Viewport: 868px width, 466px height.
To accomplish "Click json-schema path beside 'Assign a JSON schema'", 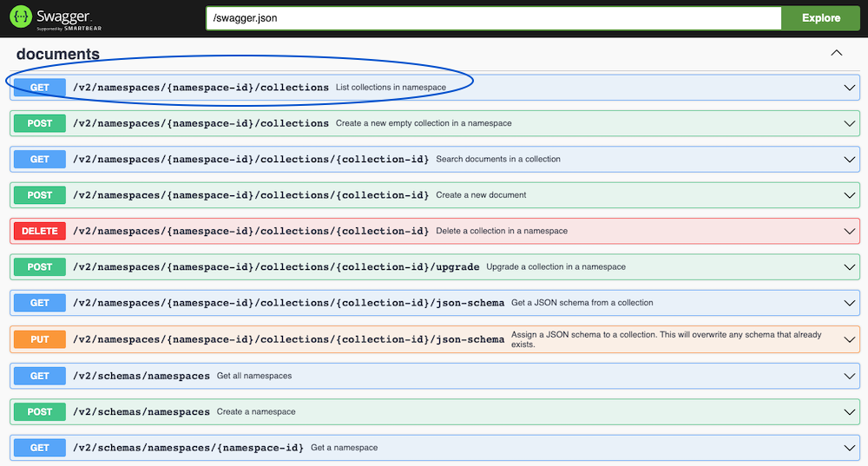I will (x=288, y=340).
